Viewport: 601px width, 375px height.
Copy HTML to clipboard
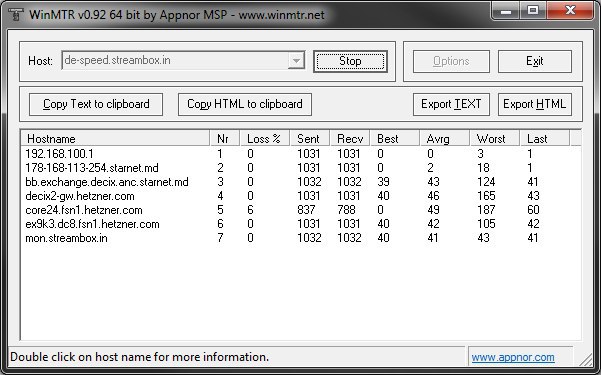click(245, 104)
